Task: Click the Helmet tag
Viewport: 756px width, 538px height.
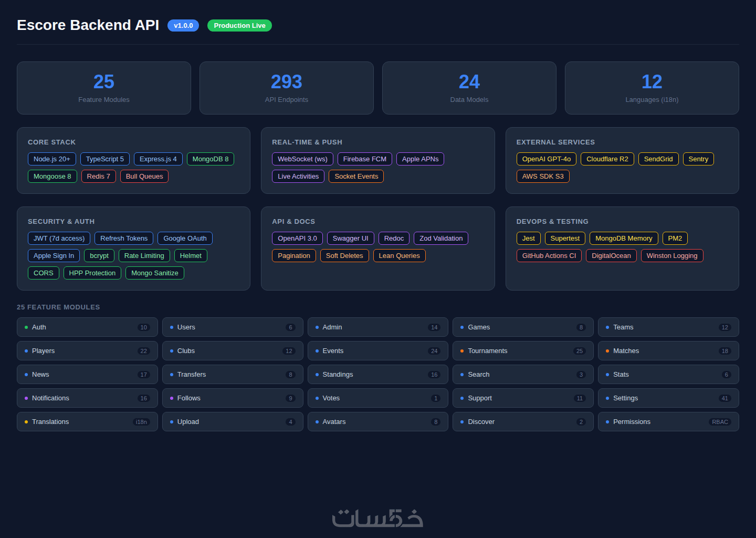Action: (191, 255)
